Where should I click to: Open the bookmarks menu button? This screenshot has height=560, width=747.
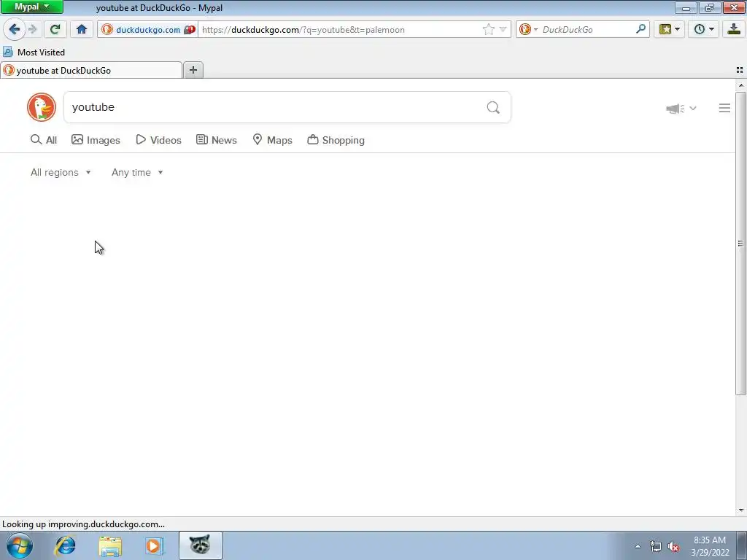click(x=670, y=29)
